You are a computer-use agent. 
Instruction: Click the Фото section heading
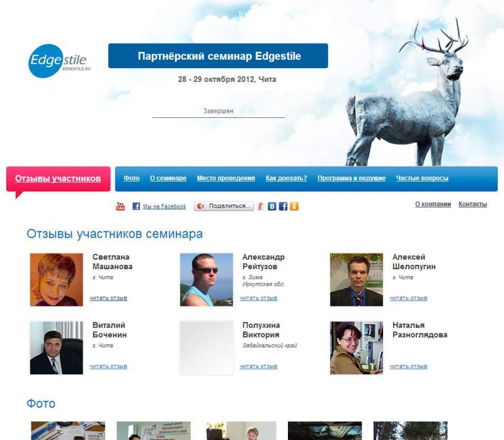pyautogui.click(x=41, y=403)
